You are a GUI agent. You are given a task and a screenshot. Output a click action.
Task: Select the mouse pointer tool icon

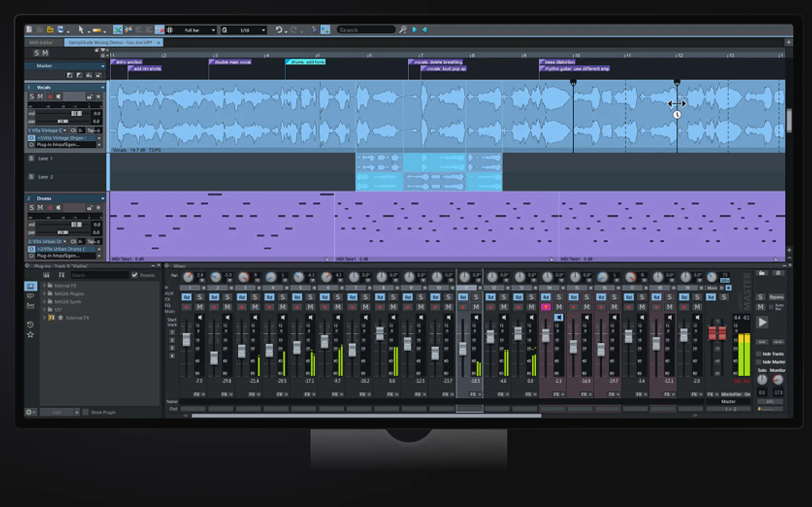pyautogui.click(x=81, y=30)
